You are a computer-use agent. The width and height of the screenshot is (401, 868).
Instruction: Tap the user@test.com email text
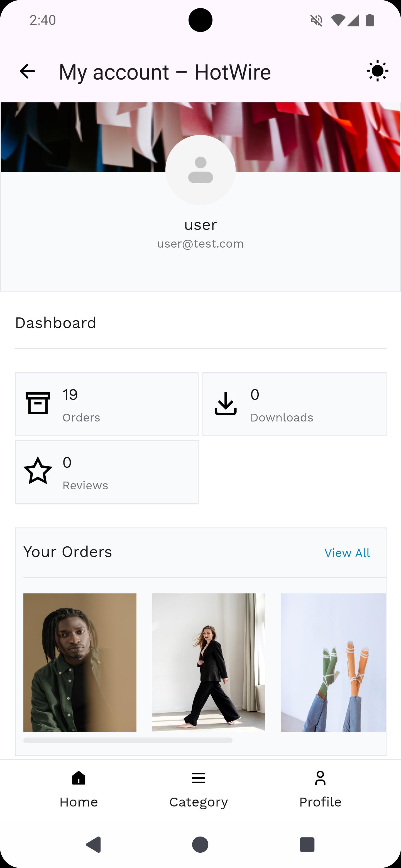click(200, 244)
